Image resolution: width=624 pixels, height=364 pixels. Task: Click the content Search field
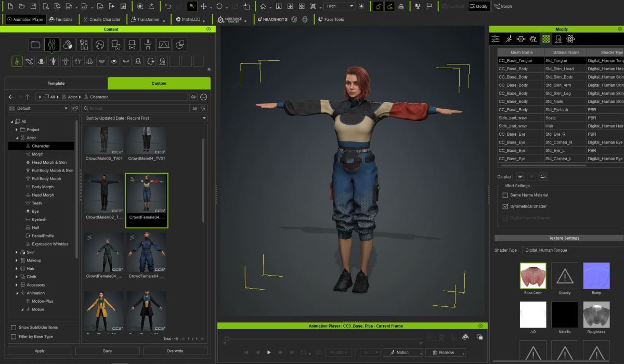136,108
